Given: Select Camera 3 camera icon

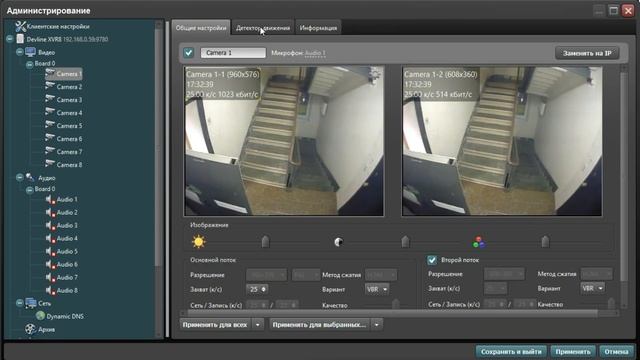Looking at the screenshot, I should [50, 100].
